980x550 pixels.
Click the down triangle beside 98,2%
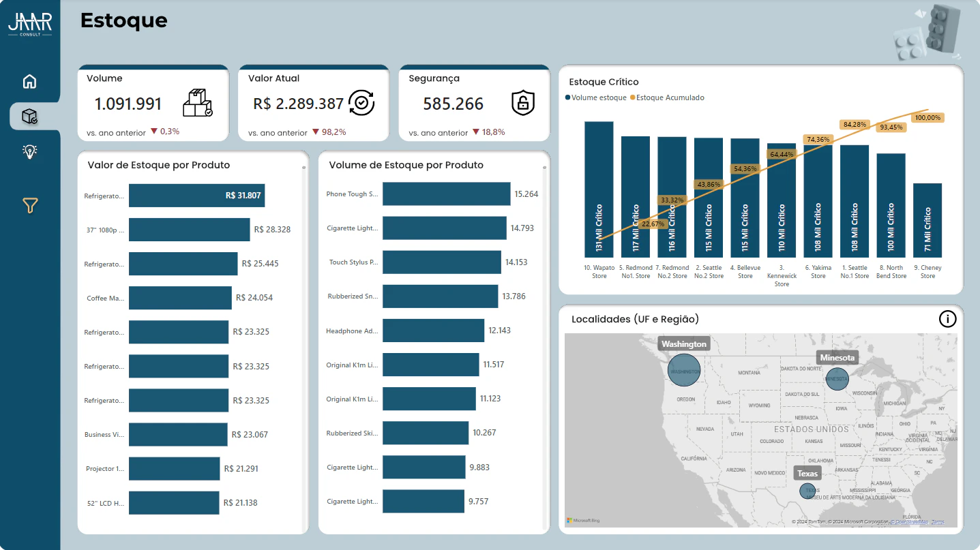click(316, 132)
